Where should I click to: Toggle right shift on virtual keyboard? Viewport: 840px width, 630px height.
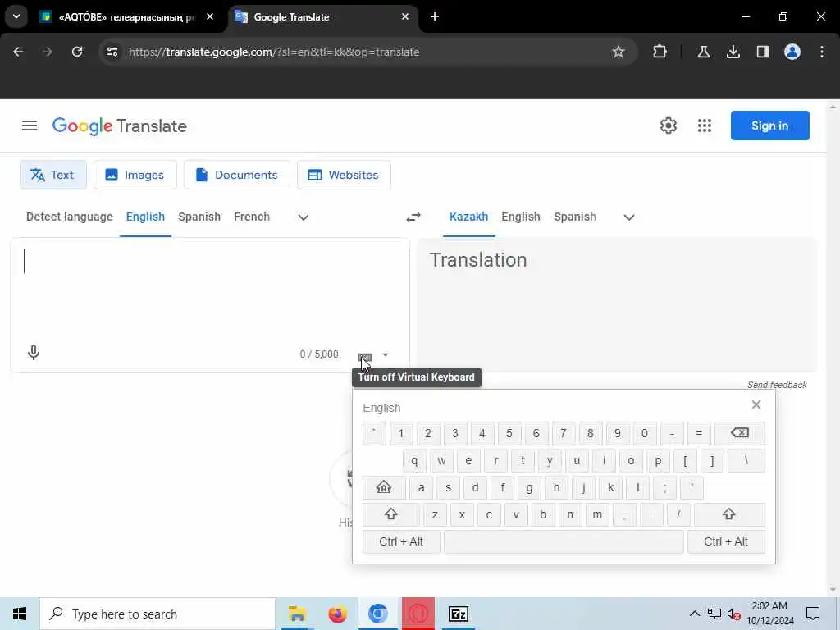[729, 514]
